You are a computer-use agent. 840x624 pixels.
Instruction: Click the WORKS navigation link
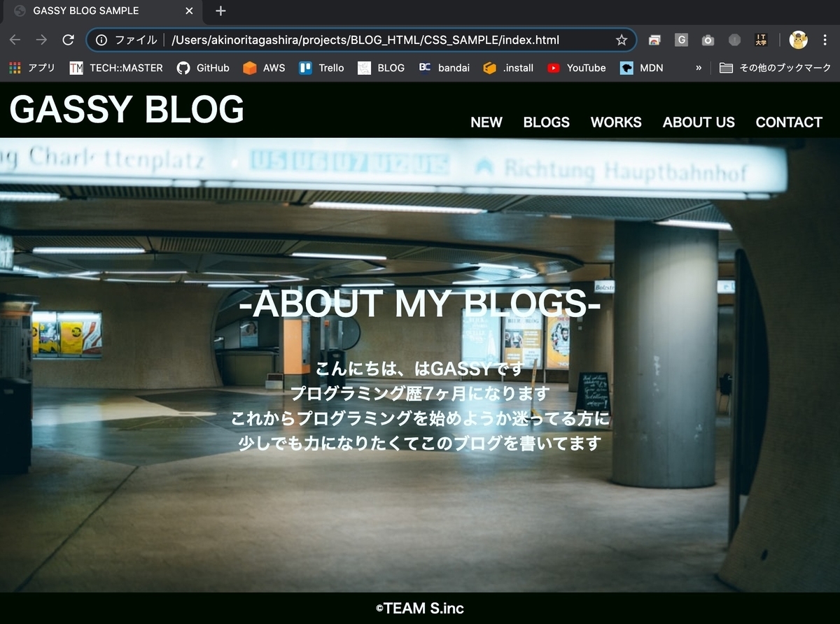[616, 122]
